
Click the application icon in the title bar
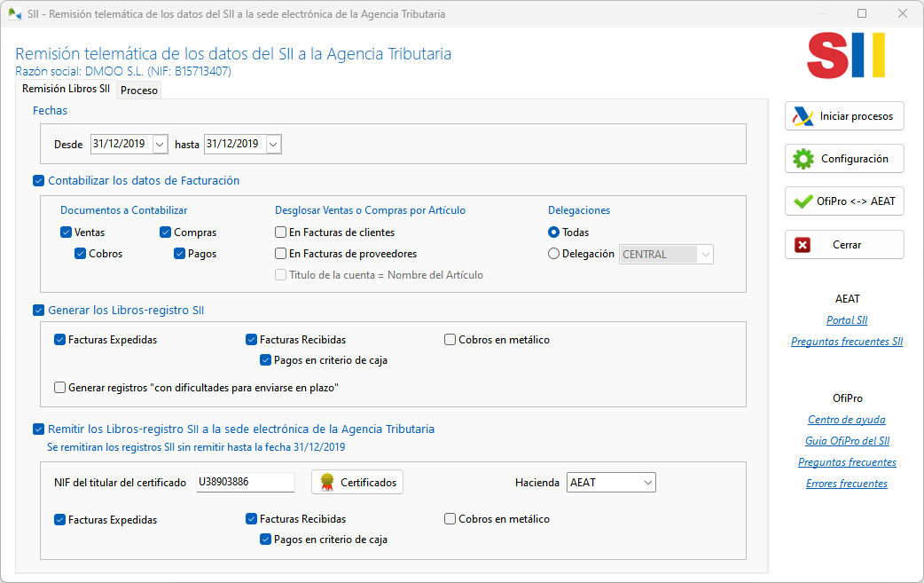[16, 13]
